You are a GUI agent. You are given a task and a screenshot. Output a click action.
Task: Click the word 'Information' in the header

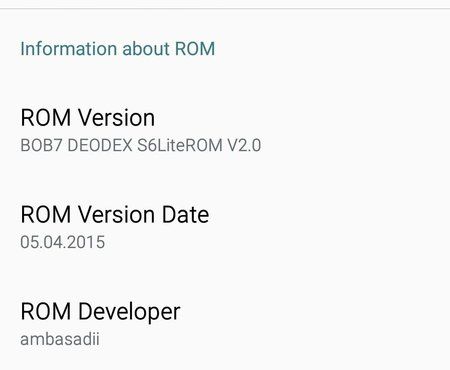tap(68, 49)
